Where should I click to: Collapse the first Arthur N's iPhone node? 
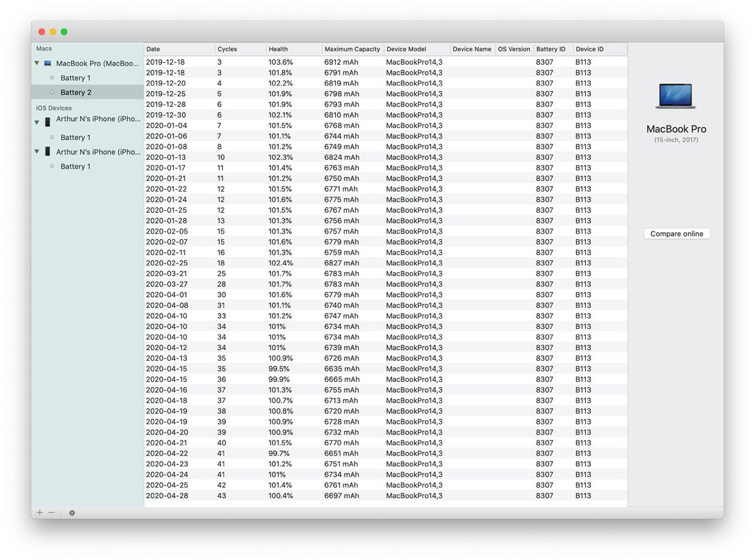[37, 122]
